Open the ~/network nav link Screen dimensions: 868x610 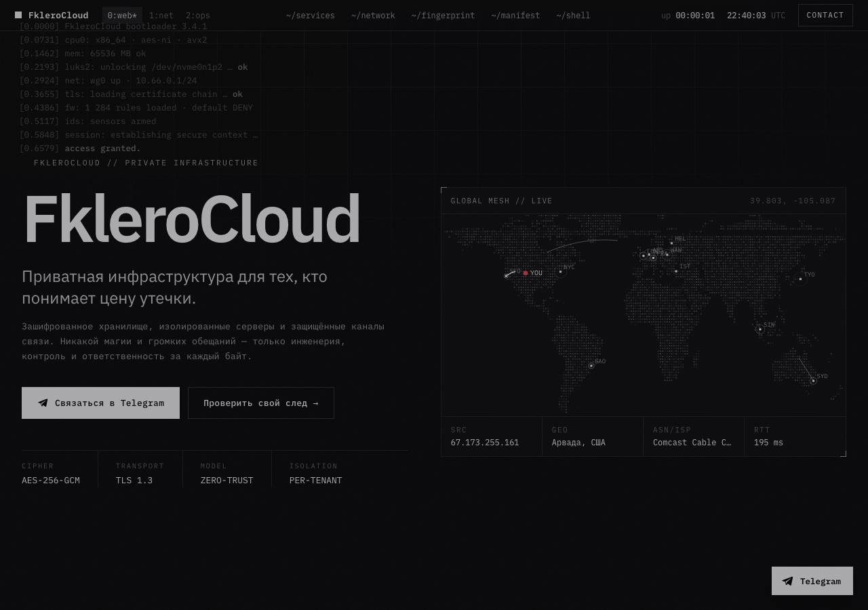373,16
